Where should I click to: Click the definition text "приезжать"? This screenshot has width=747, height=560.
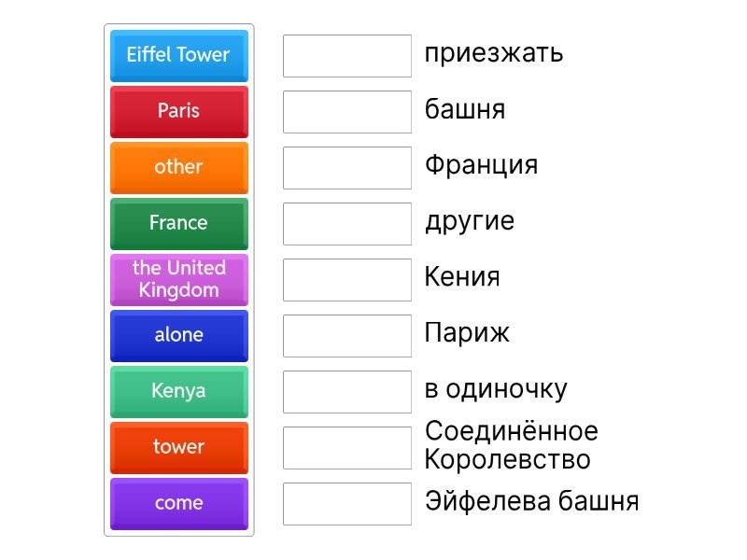[x=494, y=53]
